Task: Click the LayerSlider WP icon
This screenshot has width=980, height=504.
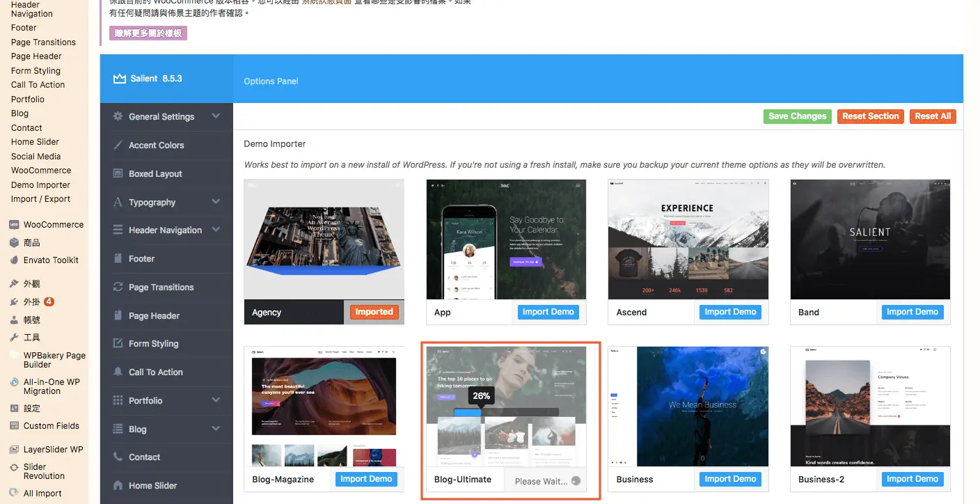Action: point(14,450)
